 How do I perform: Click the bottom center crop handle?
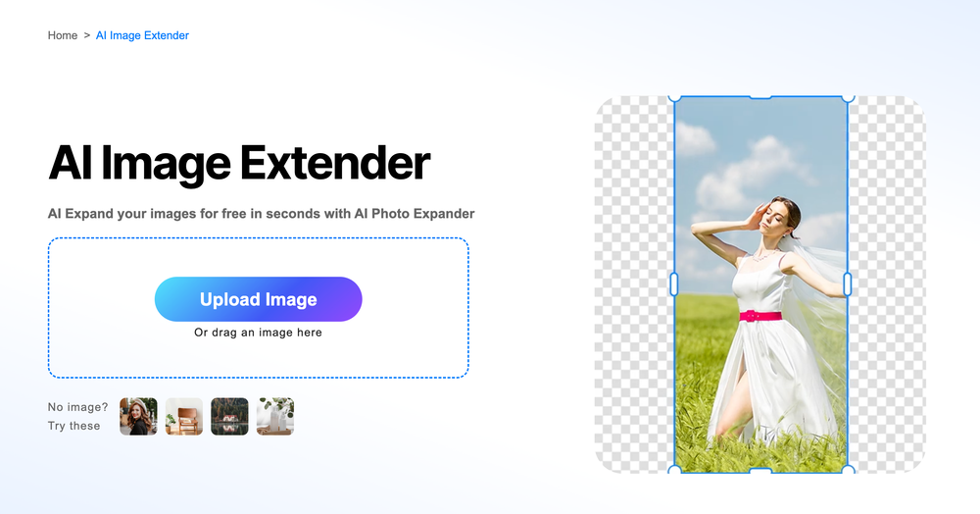pyautogui.click(x=760, y=470)
